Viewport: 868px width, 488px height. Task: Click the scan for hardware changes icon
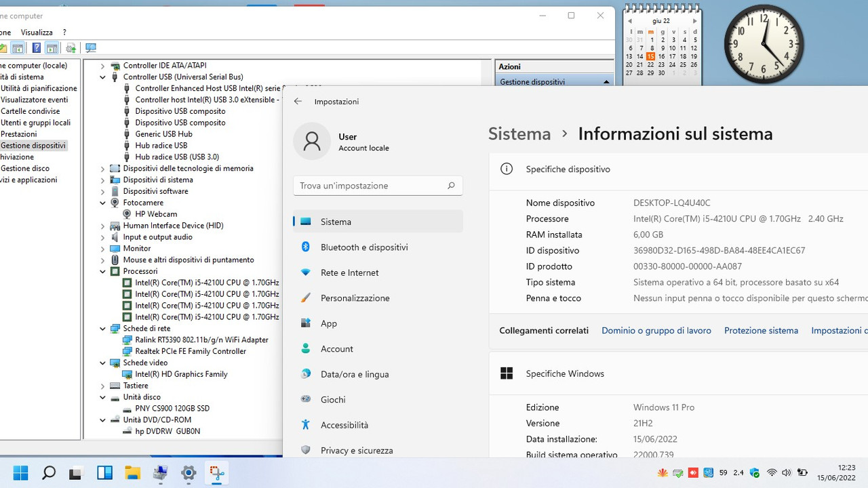tap(90, 48)
